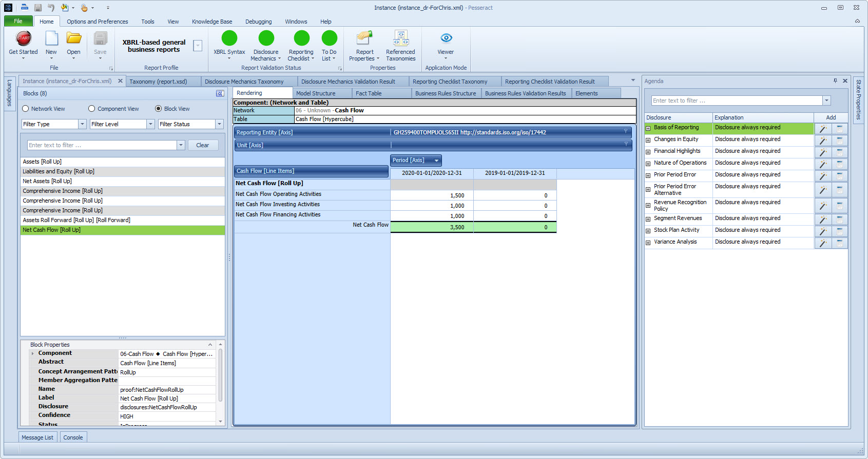Click the Get Started red start icon
Screen dimensions: 868x459
24,38
